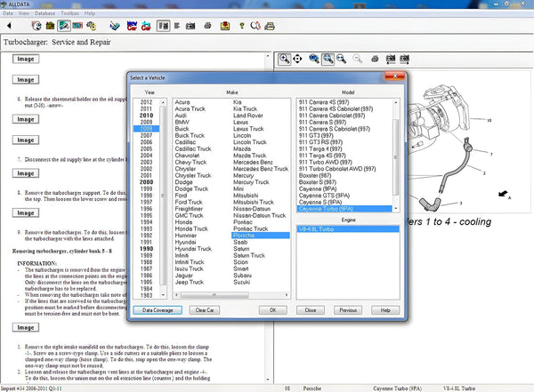Click the text-only layout icon
The height and width of the screenshot is (392, 534).
coord(177,26)
